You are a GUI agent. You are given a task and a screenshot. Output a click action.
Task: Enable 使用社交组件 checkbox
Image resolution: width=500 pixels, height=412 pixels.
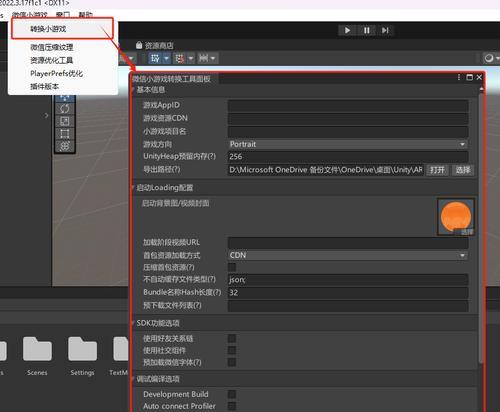[x=232, y=350]
